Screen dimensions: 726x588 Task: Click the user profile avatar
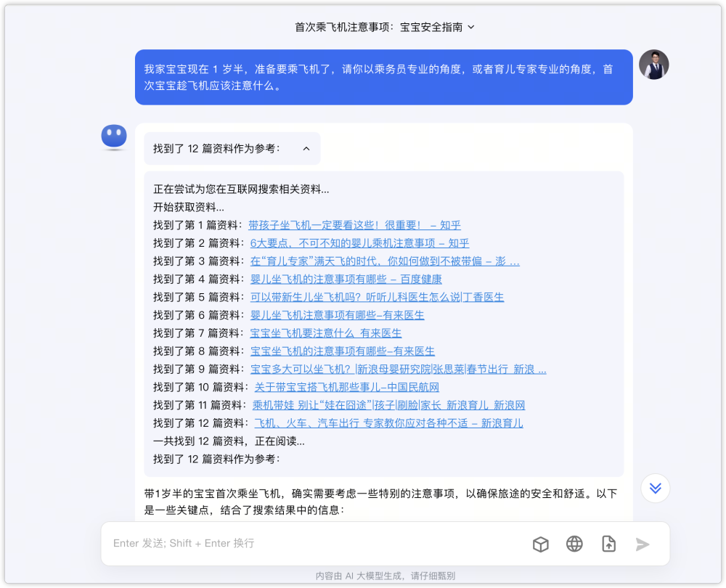tap(654, 65)
